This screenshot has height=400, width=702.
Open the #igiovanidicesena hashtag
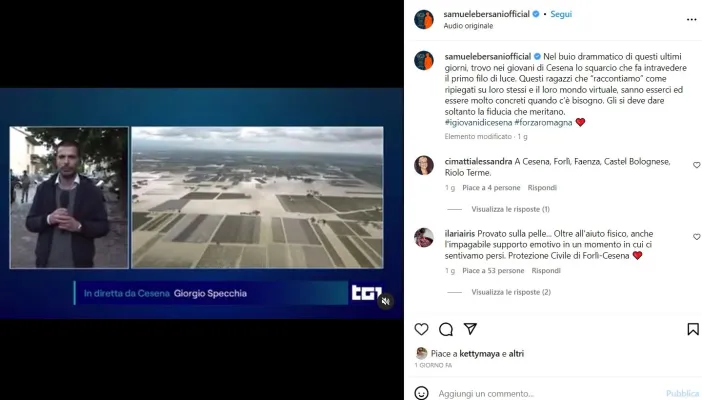click(x=478, y=122)
